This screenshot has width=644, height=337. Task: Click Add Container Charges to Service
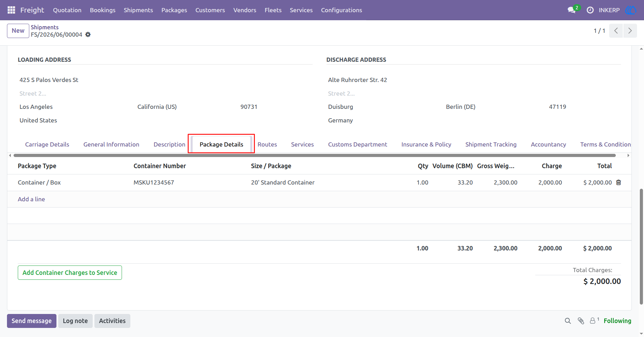pos(70,273)
